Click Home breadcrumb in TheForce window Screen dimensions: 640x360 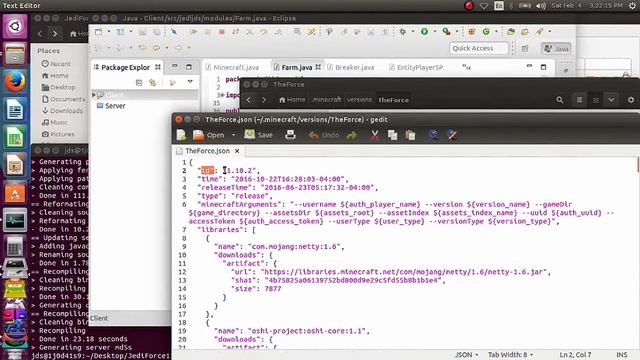click(292, 100)
